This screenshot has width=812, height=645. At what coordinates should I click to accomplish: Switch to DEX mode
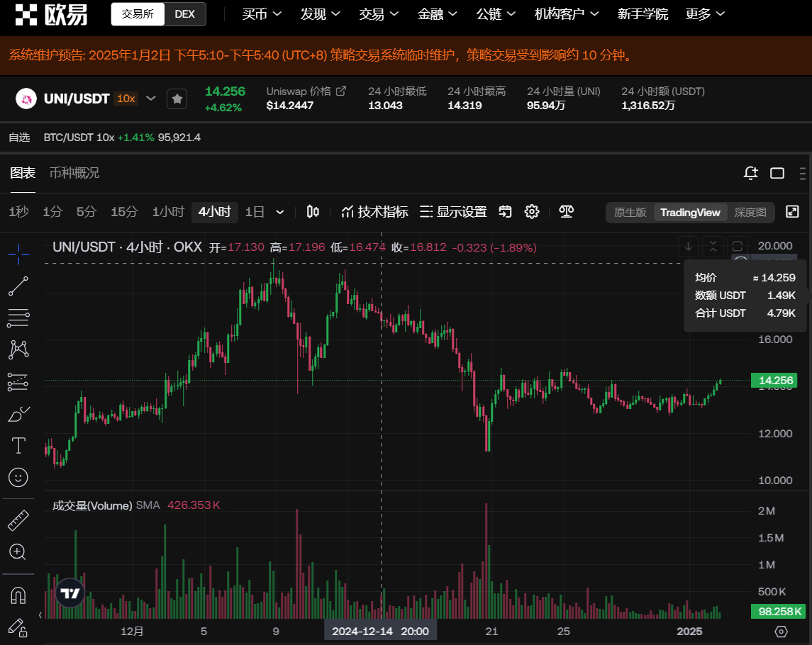pyautogui.click(x=184, y=14)
